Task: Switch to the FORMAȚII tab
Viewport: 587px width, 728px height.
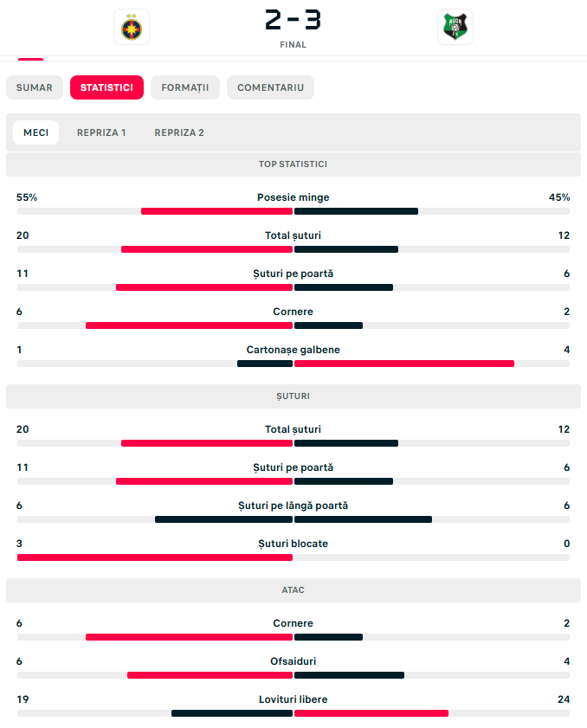Action: (x=184, y=87)
